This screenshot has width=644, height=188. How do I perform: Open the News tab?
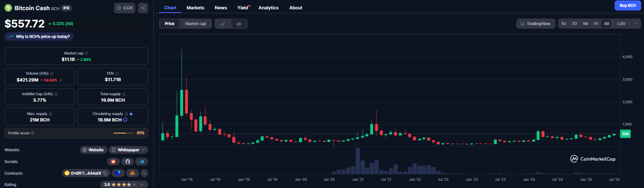[221, 8]
